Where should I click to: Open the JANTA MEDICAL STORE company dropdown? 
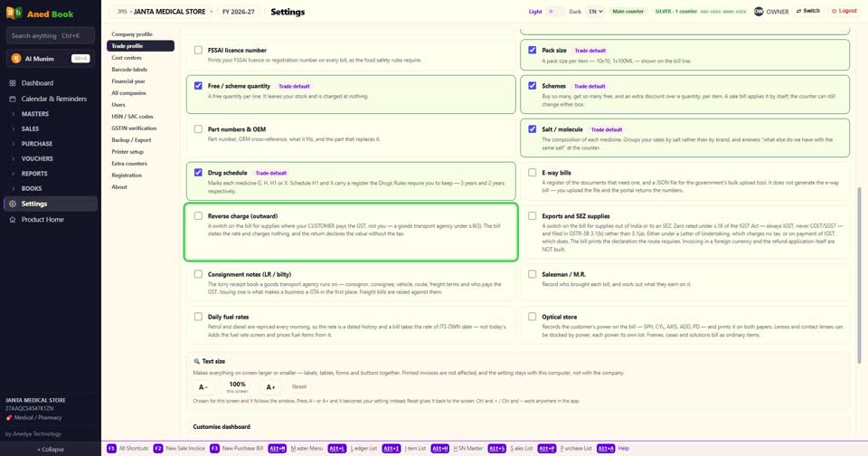[x=163, y=12]
